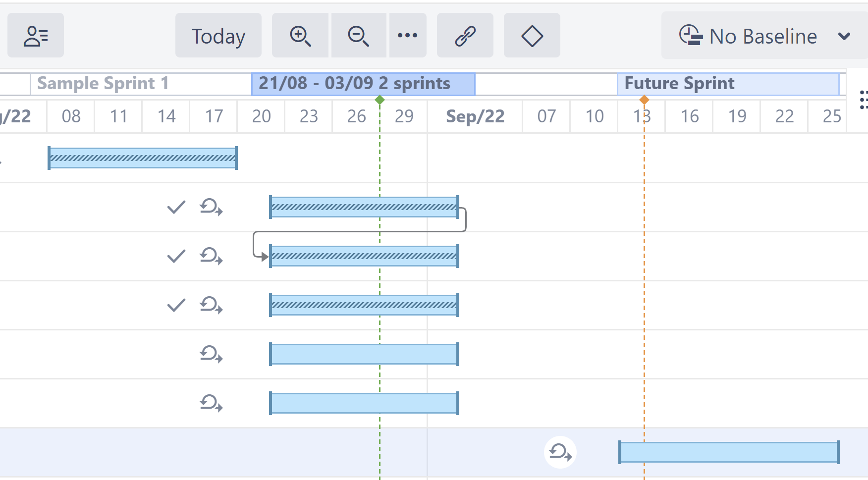868x480 pixels.
Task: Click the green today marker diamond
Action: [x=380, y=100]
